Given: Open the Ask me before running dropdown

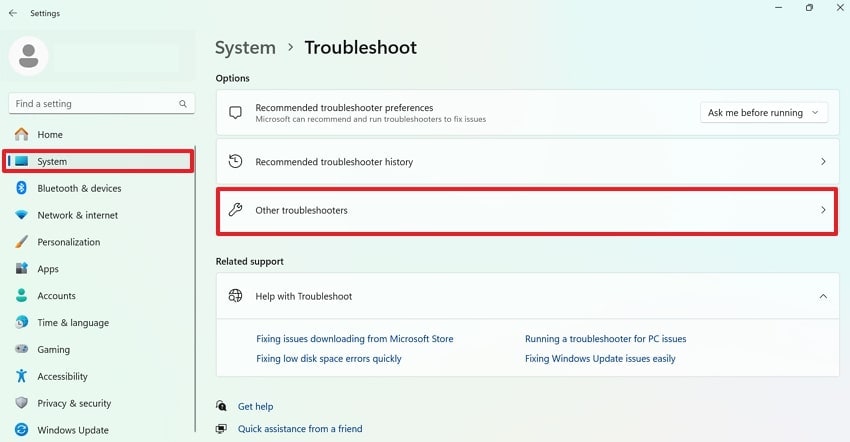Looking at the screenshot, I should click(764, 112).
